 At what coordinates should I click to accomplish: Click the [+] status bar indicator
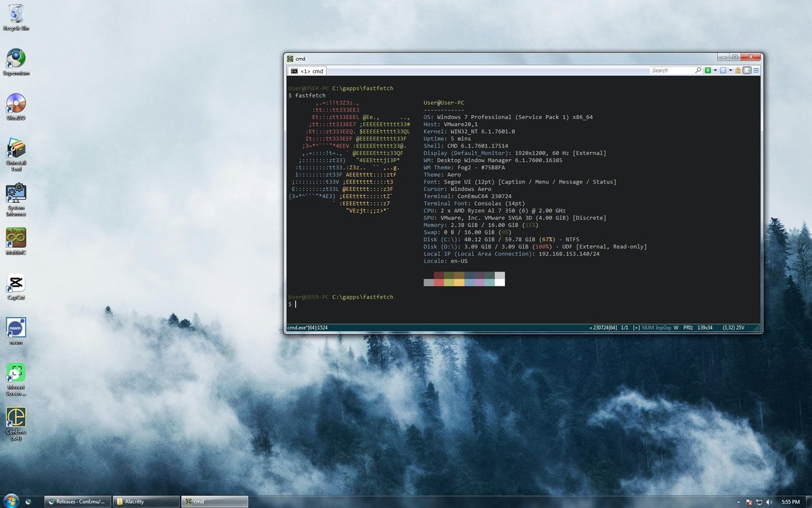click(637, 328)
